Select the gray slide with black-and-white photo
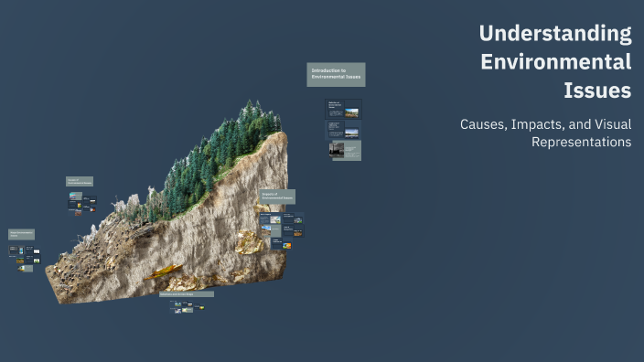Screen dimensions: 644x362 click(345, 150)
